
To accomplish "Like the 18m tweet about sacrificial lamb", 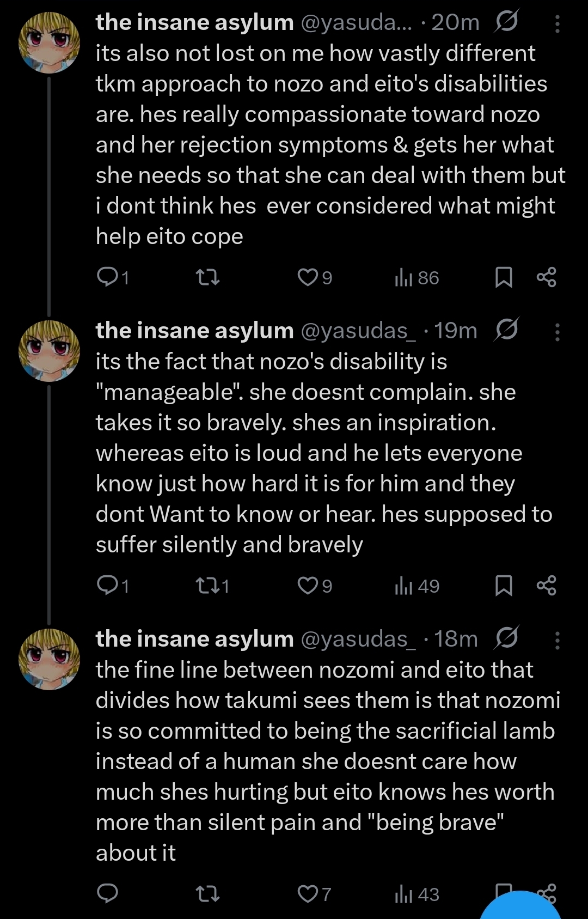I will 308,894.
